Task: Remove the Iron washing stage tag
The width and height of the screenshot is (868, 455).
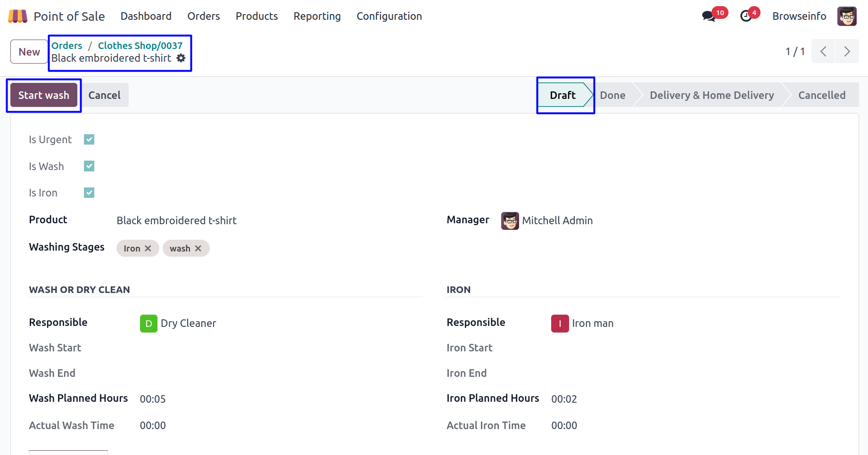Action: coord(148,248)
